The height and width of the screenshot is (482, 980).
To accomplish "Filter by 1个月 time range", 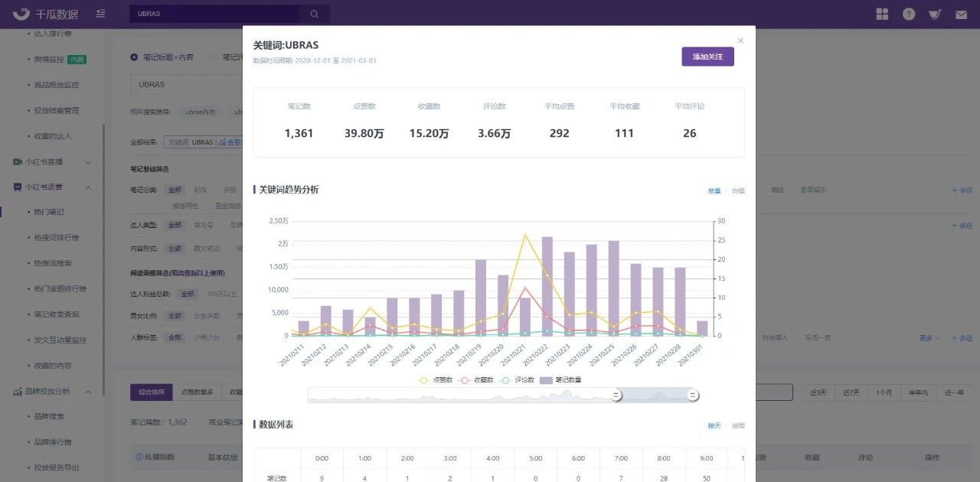I will (884, 392).
